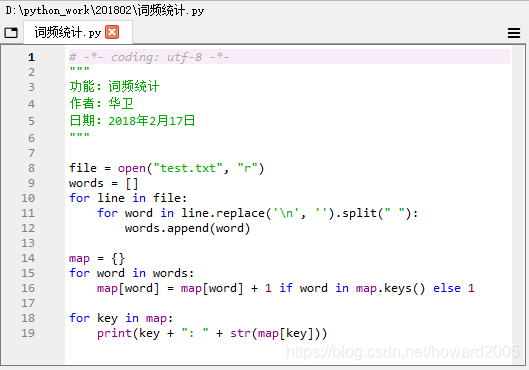Screen dimensions: 529x370
Task: Click the else keyword on line 16
Action: click(447, 288)
